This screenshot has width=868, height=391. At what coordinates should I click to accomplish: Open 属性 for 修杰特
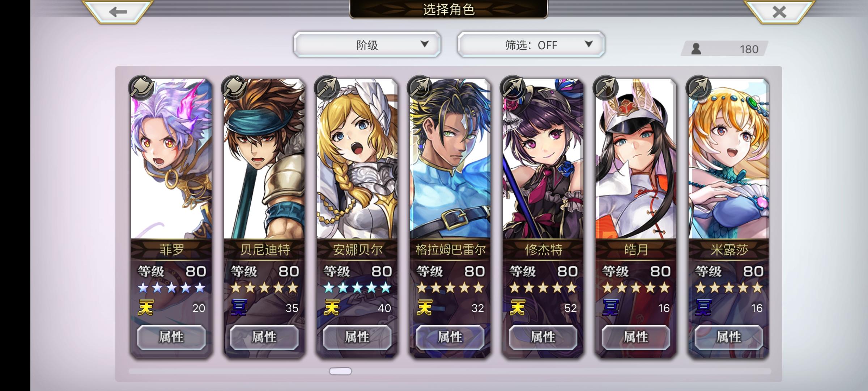click(543, 337)
